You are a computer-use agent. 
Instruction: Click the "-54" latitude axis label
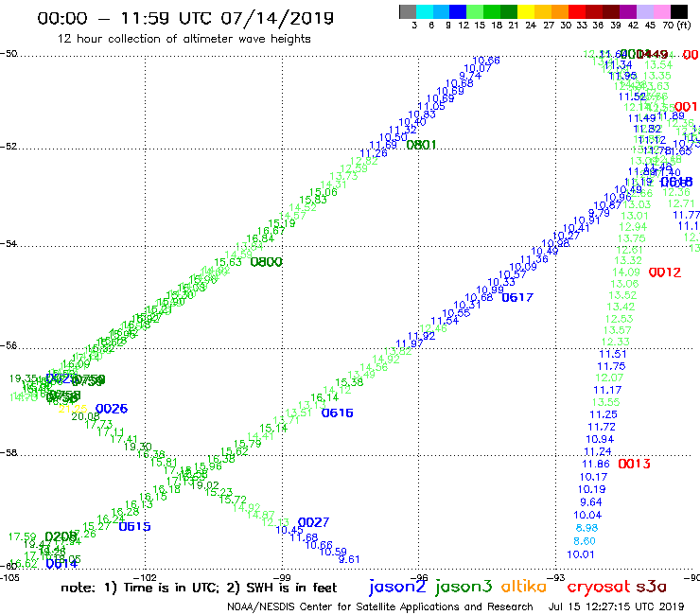coord(9,243)
